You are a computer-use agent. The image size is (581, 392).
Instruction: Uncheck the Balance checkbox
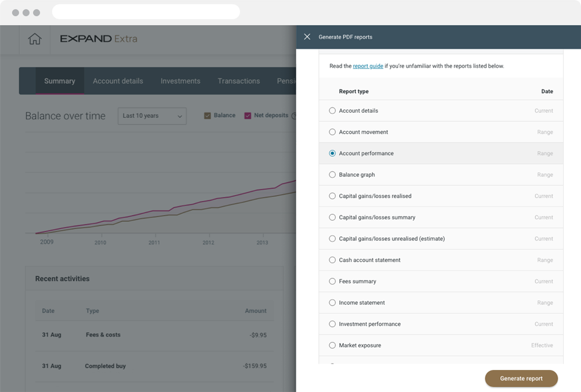[207, 116]
